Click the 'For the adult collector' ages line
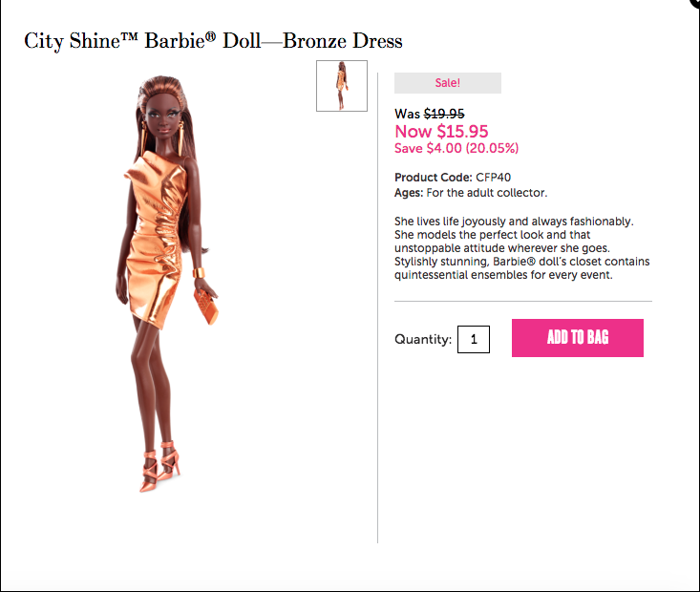The width and height of the screenshot is (700, 592). pyautogui.click(x=471, y=193)
